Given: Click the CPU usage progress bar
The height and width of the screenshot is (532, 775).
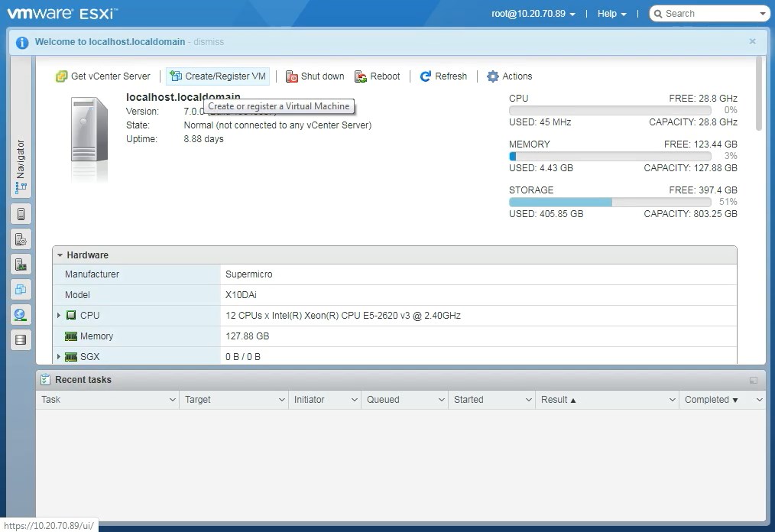Looking at the screenshot, I should (610, 110).
